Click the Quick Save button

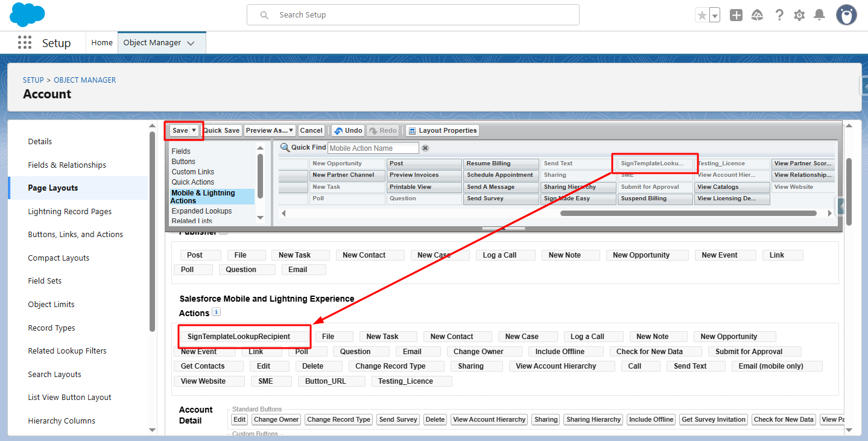[222, 130]
